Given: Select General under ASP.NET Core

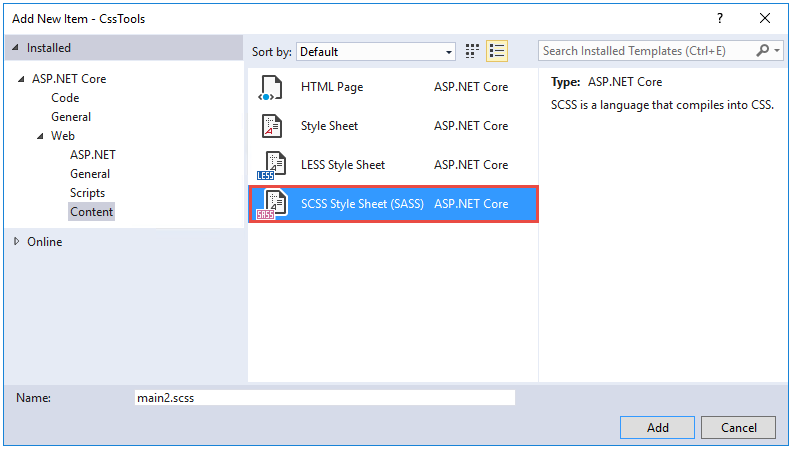Looking at the screenshot, I should coord(71,117).
